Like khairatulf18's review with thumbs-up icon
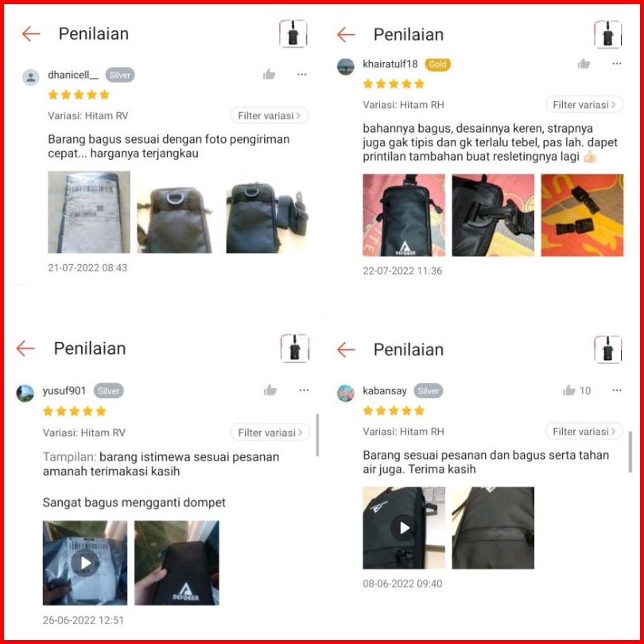This screenshot has width=644, height=644. (x=584, y=64)
